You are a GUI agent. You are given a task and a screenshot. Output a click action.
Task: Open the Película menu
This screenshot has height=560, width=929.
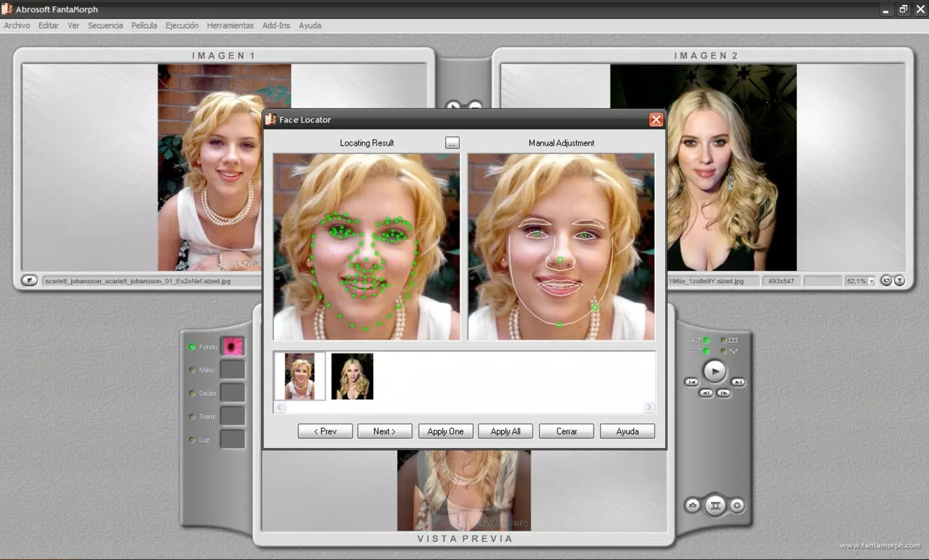144,25
